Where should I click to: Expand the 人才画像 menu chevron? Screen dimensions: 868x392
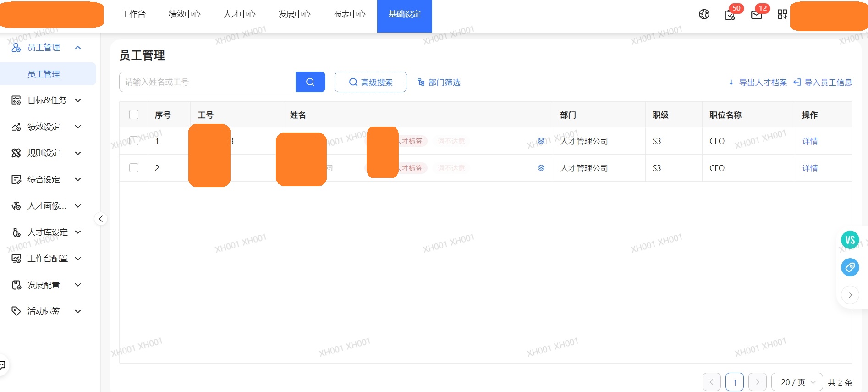(78, 206)
